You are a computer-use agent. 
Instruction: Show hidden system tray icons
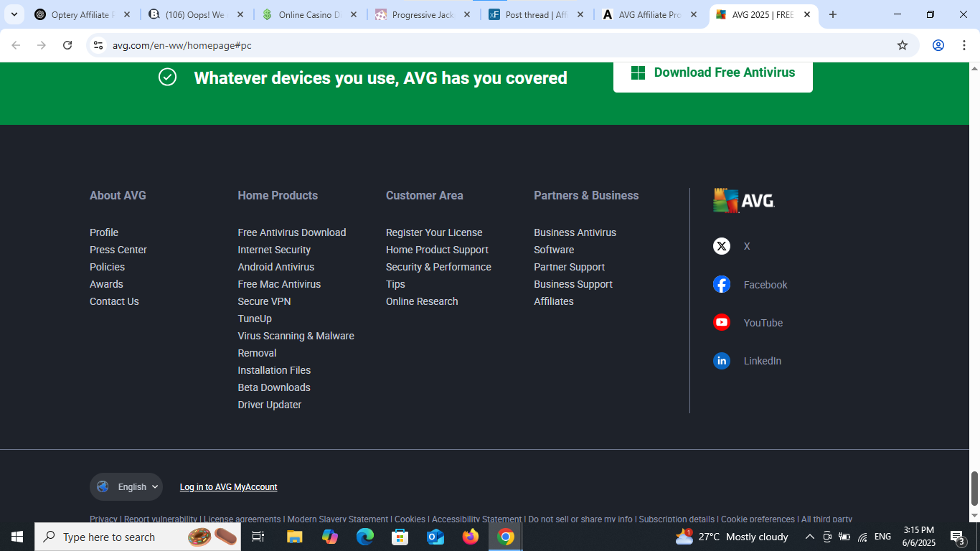click(810, 537)
